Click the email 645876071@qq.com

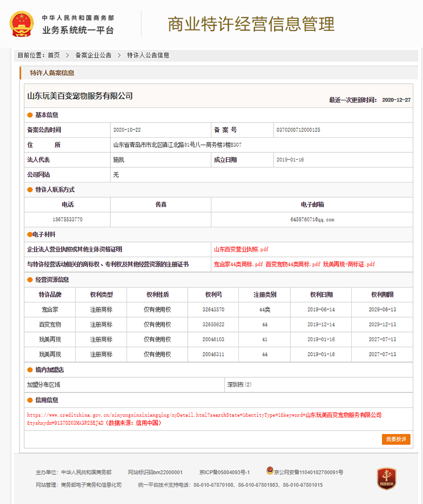click(312, 220)
